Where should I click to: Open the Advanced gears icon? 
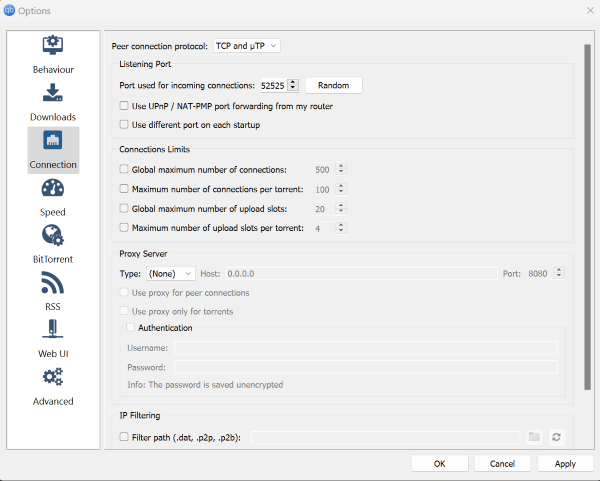(53, 377)
